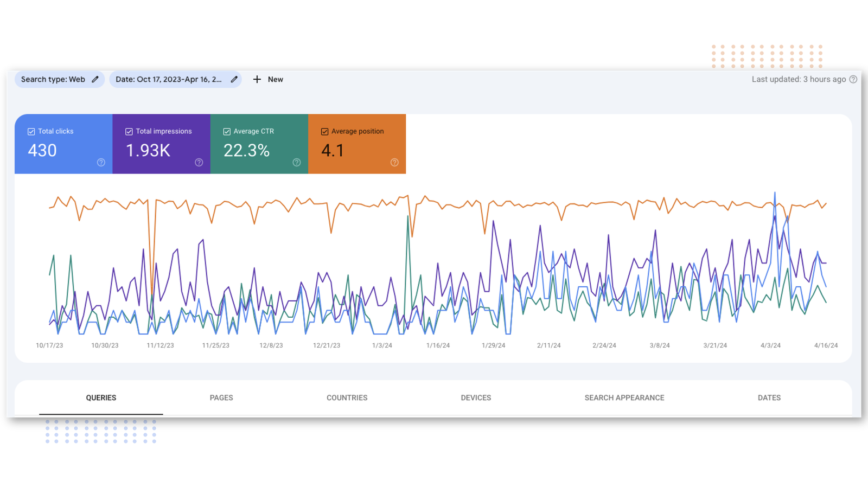Viewport: 868px width, 488px height.
Task: Select the Devices tab
Action: (x=476, y=397)
